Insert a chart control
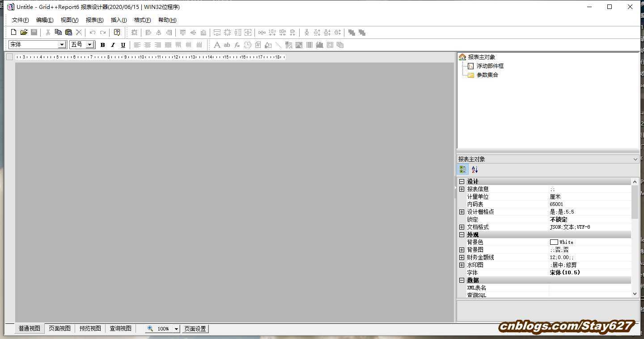This screenshot has height=339, width=644. point(319,45)
